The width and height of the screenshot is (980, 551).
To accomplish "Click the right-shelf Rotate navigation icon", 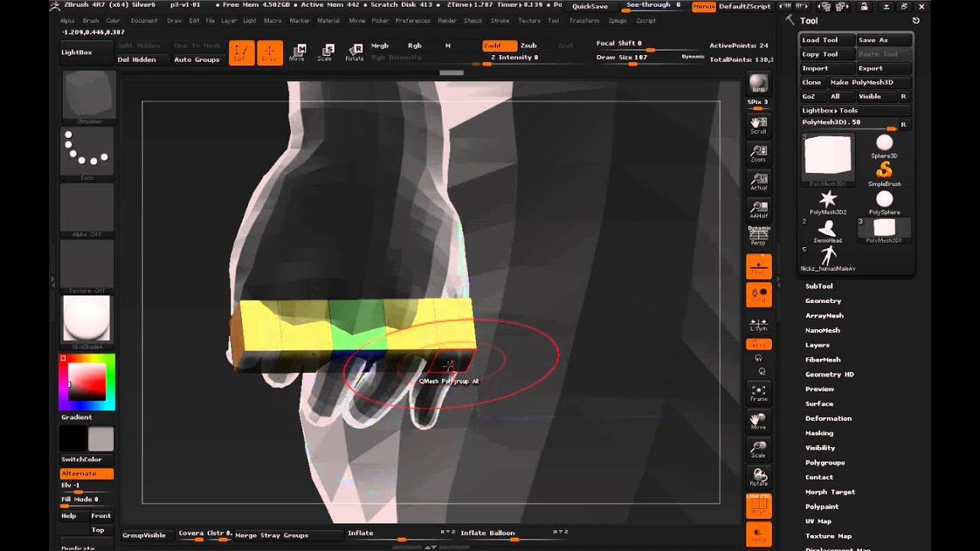I will pos(759,477).
